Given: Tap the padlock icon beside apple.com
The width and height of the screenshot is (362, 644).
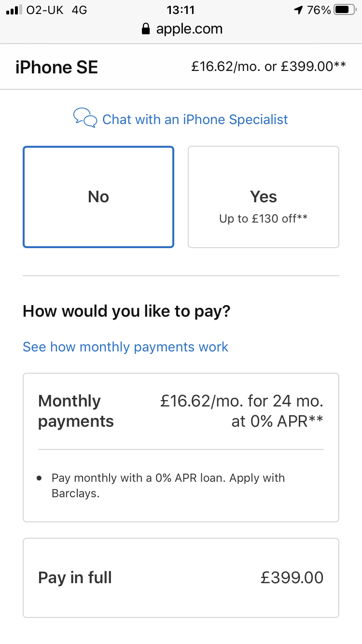Looking at the screenshot, I should click(145, 29).
